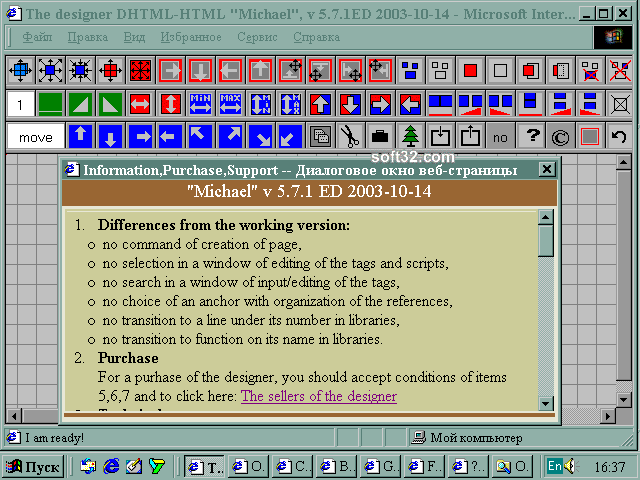The width and height of the screenshot is (640, 480).
Task: Click the blue move right arrow
Action: coord(140,136)
